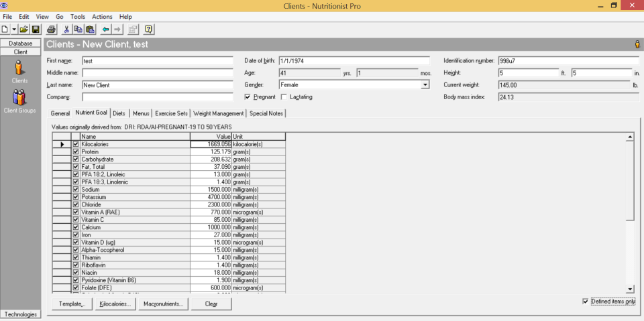Screen dimensions: 644x321
Task: Open the Edit menu
Action: click(x=24, y=17)
